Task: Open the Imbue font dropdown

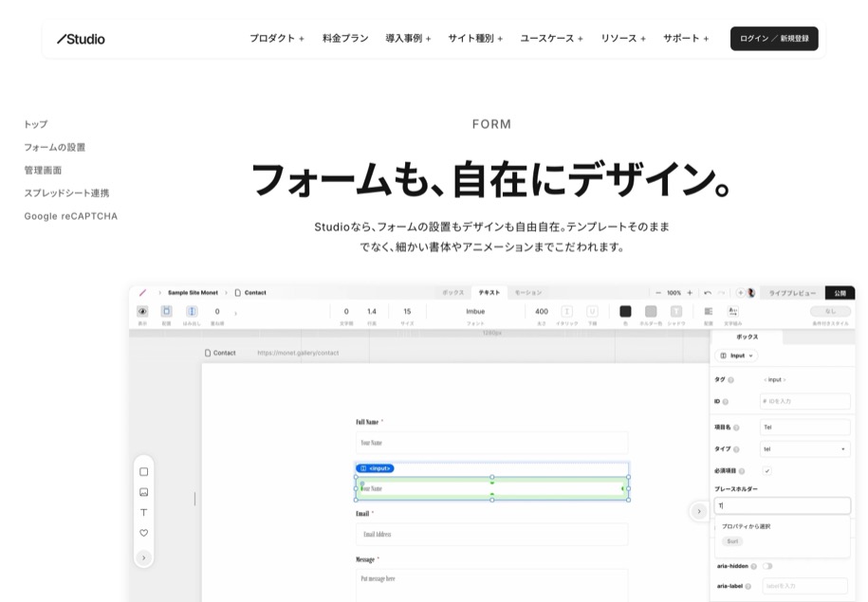Action: click(x=475, y=312)
